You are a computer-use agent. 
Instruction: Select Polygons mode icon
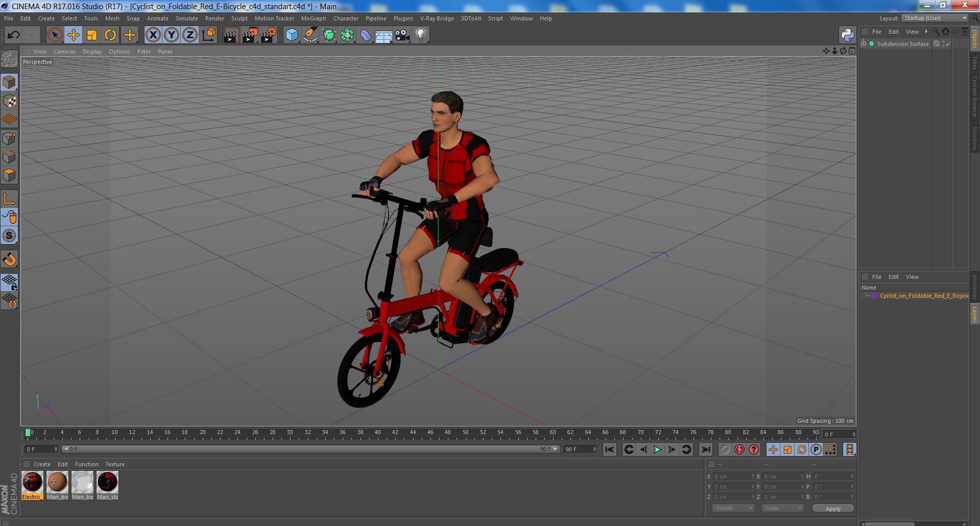point(9,175)
